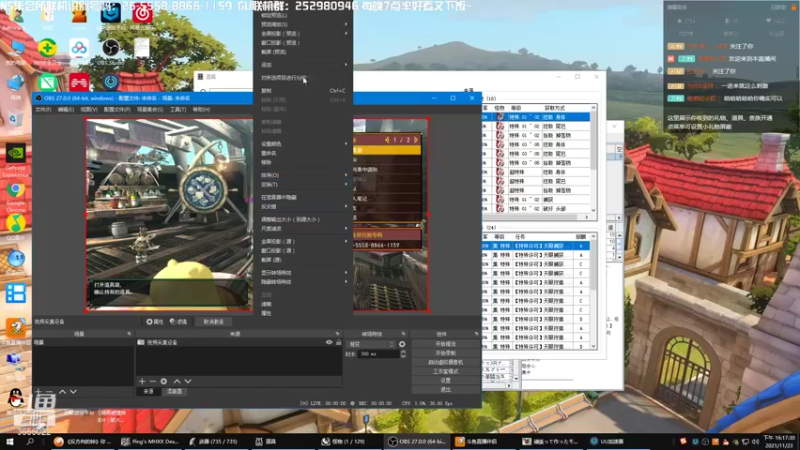The height and width of the screenshot is (450, 800).
Task: Expand the 变换(T) submenu
Action: pyautogui.click(x=303, y=184)
